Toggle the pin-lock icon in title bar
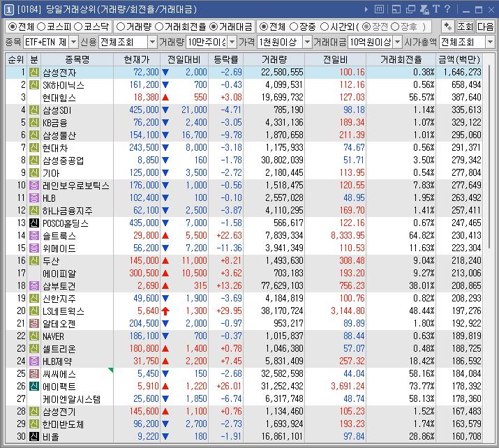499x448 pixels. pos(424,10)
